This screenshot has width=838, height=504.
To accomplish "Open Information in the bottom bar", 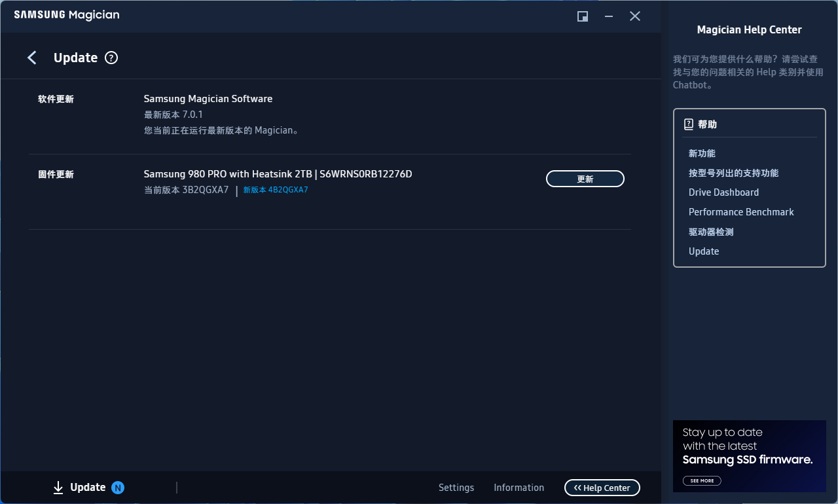I will [x=519, y=488].
